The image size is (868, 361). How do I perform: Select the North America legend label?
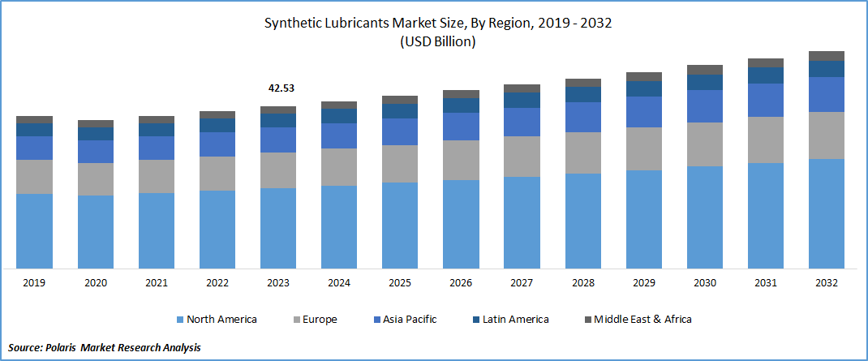(221, 320)
